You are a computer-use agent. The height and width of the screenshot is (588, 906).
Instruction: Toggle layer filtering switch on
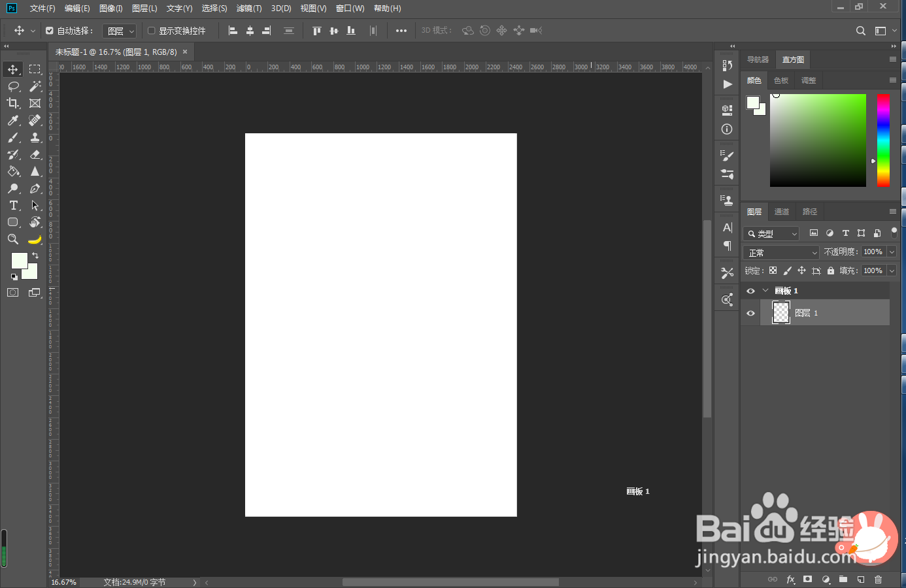[894, 233]
